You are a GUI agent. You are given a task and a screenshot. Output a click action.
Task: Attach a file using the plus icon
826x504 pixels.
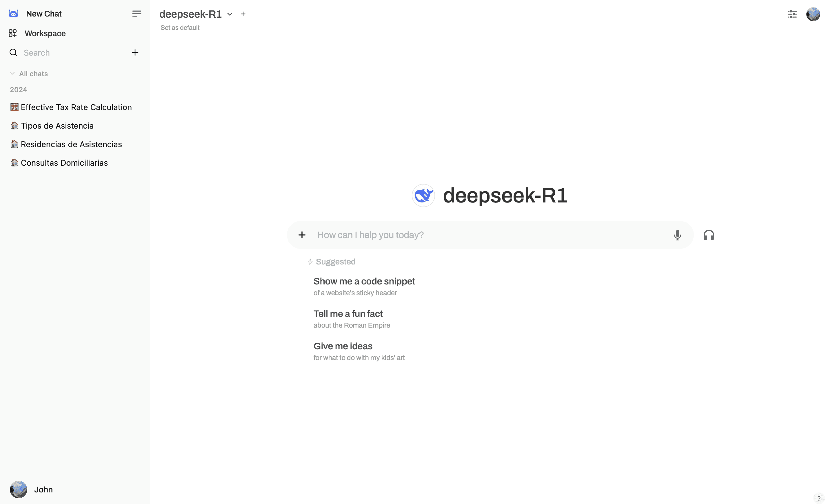[x=302, y=235]
